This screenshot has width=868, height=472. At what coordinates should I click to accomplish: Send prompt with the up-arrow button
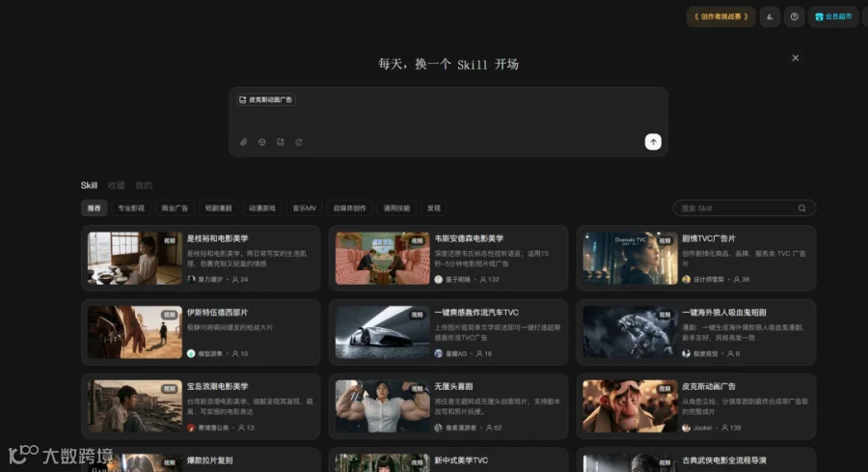(x=653, y=142)
